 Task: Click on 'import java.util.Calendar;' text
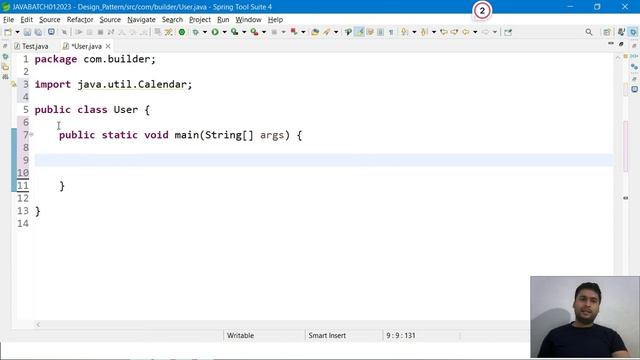(113, 84)
